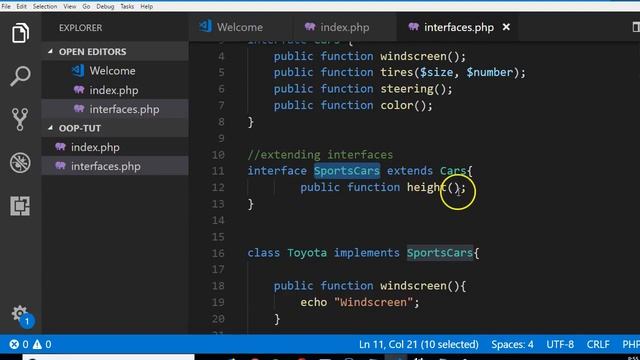Click the $number parameter on line 5

click(x=489, y=72)
